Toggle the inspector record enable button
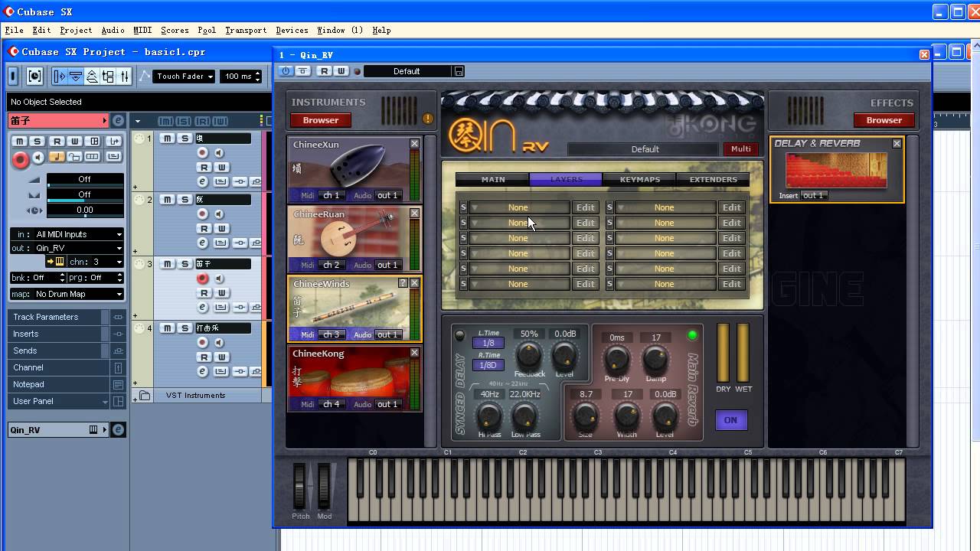The width and height of the screenshot is (980, 551). [x=21, y=158]
